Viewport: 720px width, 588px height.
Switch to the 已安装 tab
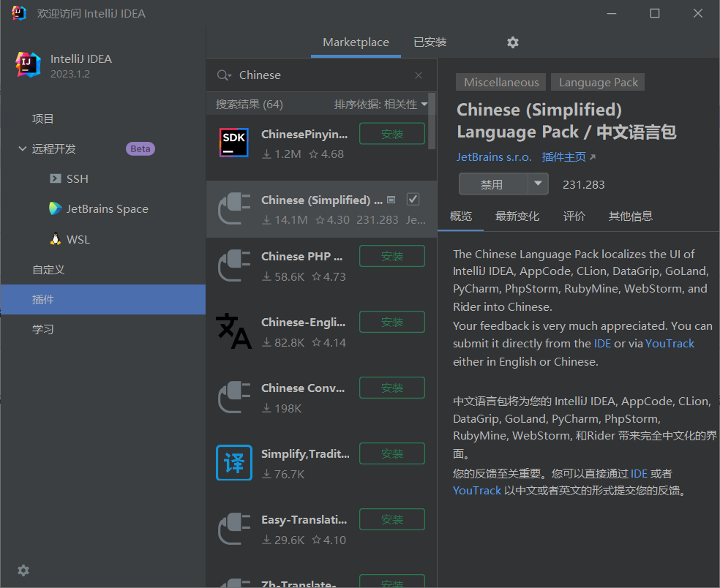point(430,42)
